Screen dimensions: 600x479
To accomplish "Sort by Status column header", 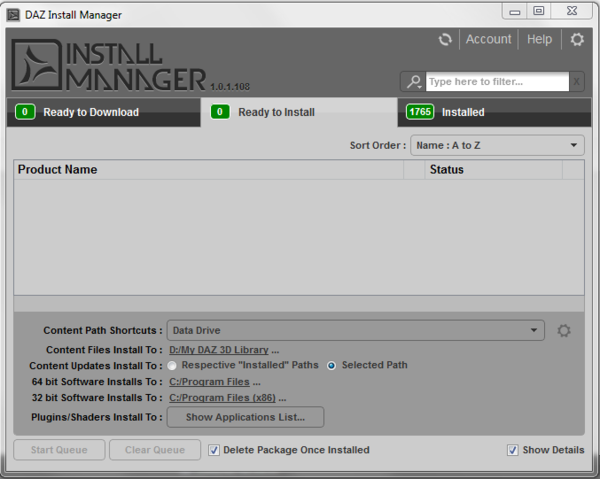I will 493,169.
